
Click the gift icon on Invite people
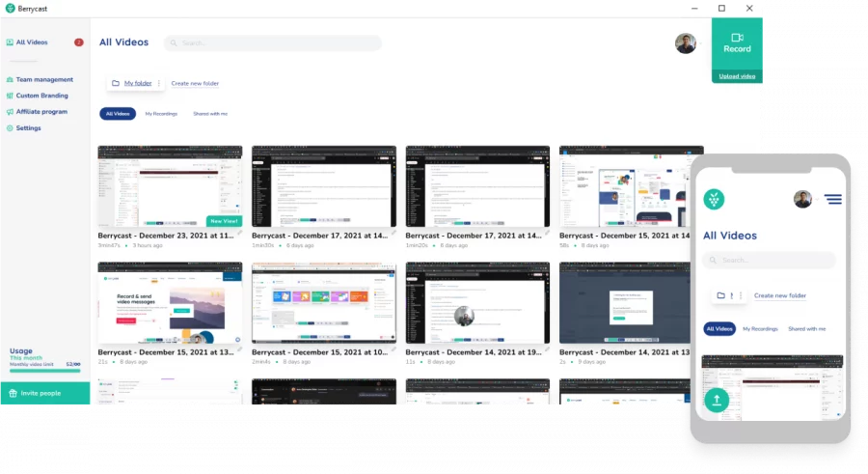[13, 393]
